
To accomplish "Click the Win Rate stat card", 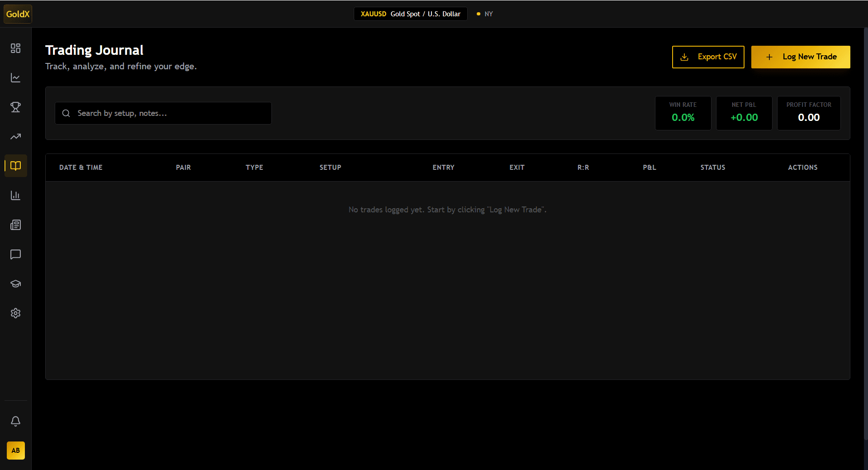I will [x=683, y=113].
